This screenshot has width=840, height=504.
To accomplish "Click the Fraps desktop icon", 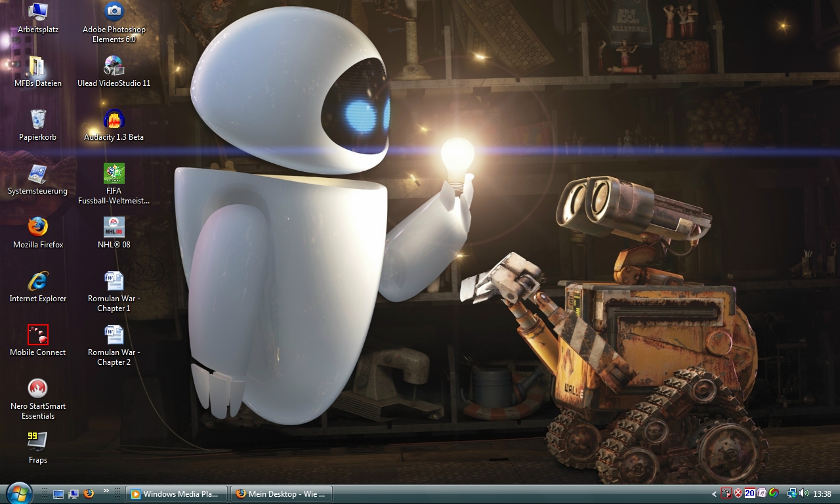I will point(38,441).
